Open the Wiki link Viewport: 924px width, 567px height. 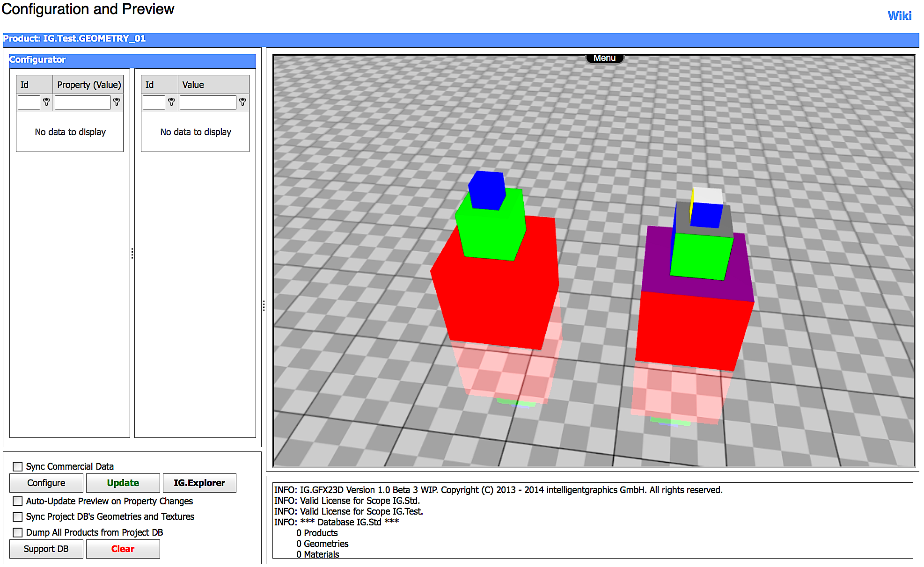click(899, 16)
